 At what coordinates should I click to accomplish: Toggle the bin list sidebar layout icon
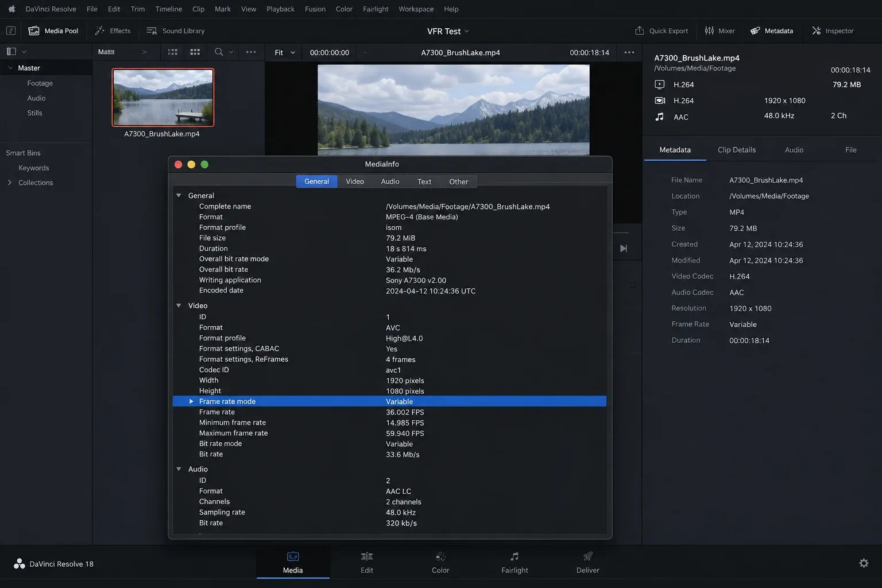(x=11, y=52)
